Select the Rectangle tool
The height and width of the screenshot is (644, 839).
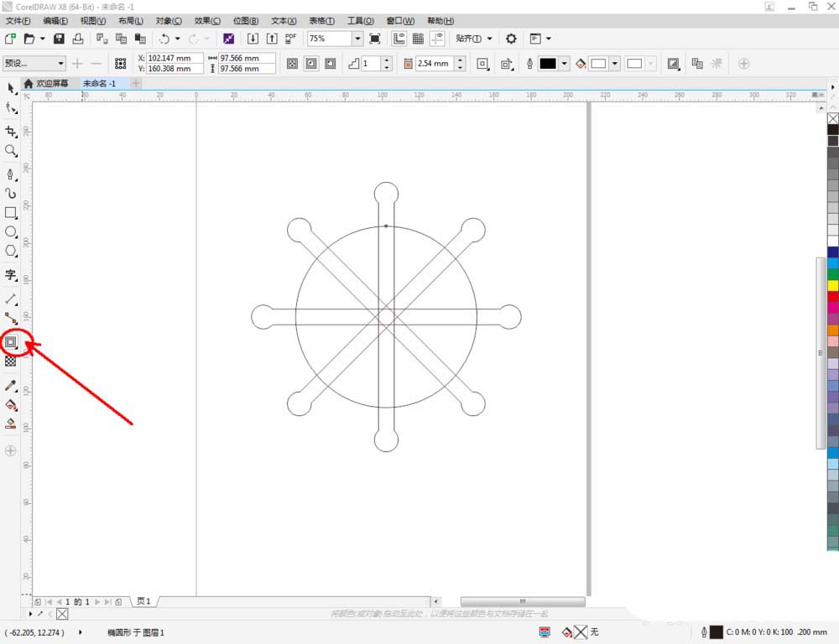(11, 212)
